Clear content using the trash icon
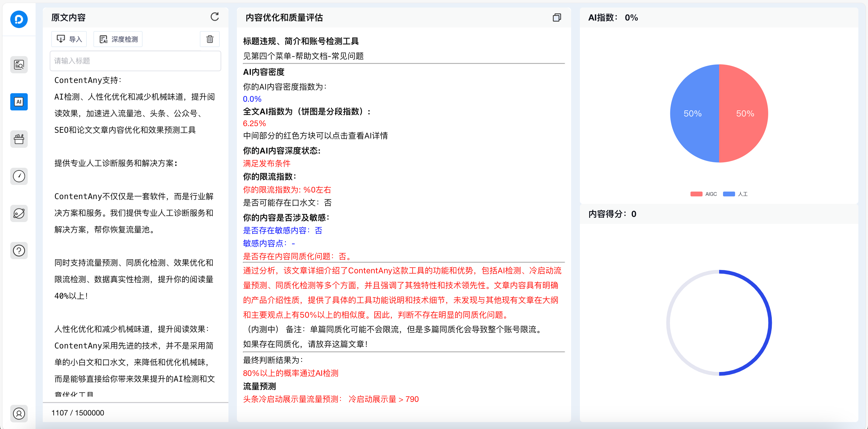 209,39
